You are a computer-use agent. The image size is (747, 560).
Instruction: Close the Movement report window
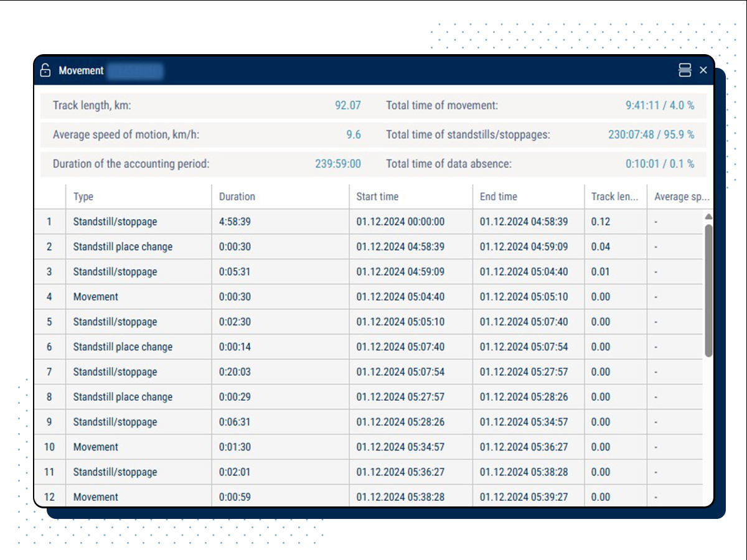pyautogui.click(x=703, y=70)
